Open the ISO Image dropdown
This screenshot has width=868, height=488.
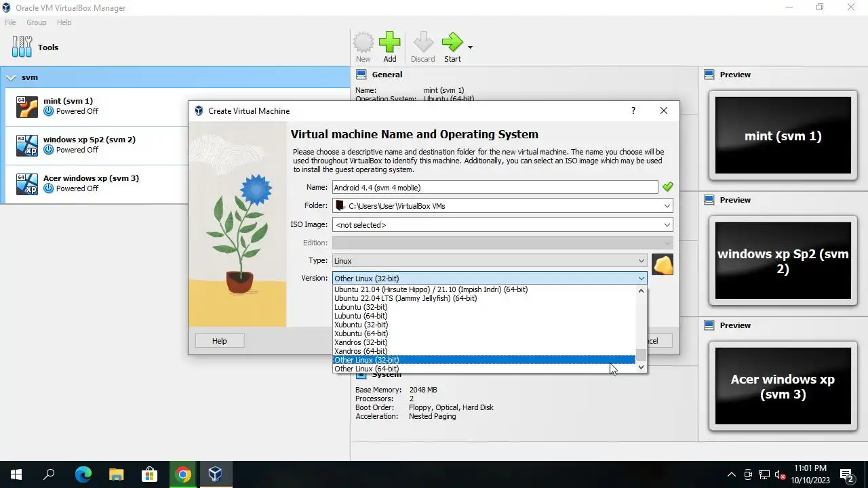coord(502,224)
